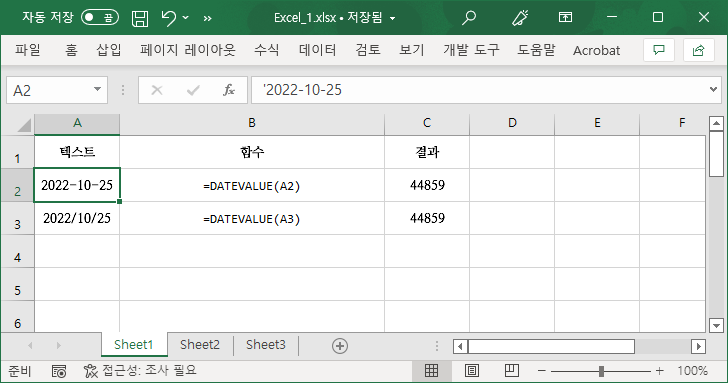Click the Undo arrow icon
Screen dimensions: 728x383
(x=169, y=18)
